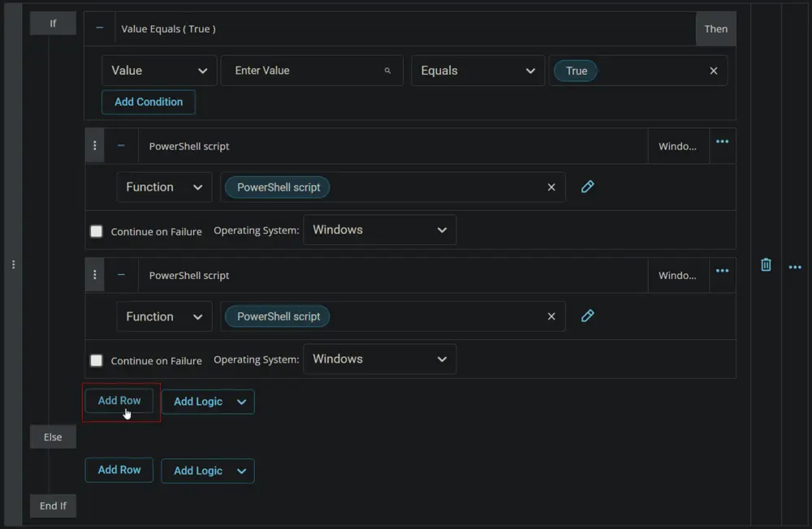Open Function dropdown in second PowerShell row
Viewport: 812px width, 529px height.
[x=164, y=316]
